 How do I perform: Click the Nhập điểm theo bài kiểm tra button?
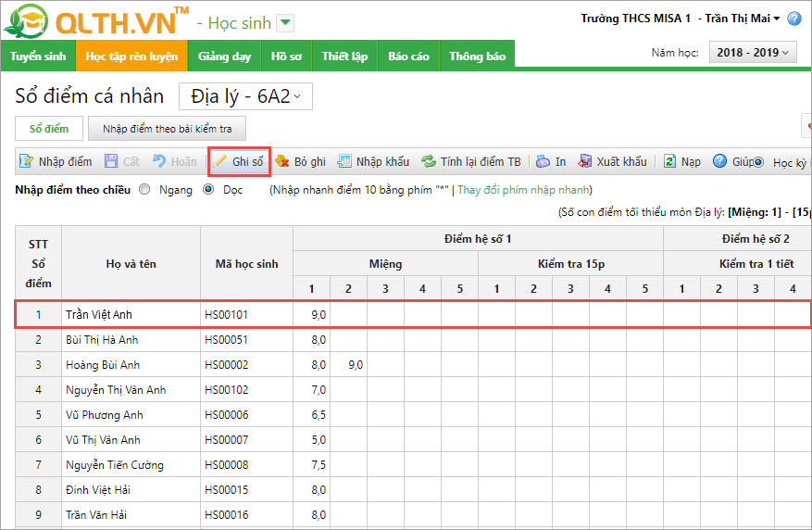[168, 129]
